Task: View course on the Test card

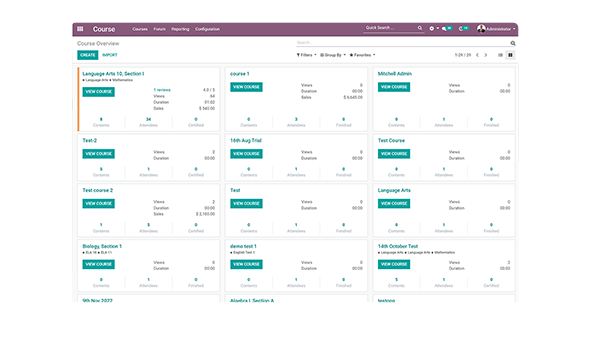Action: coord(246,204)
